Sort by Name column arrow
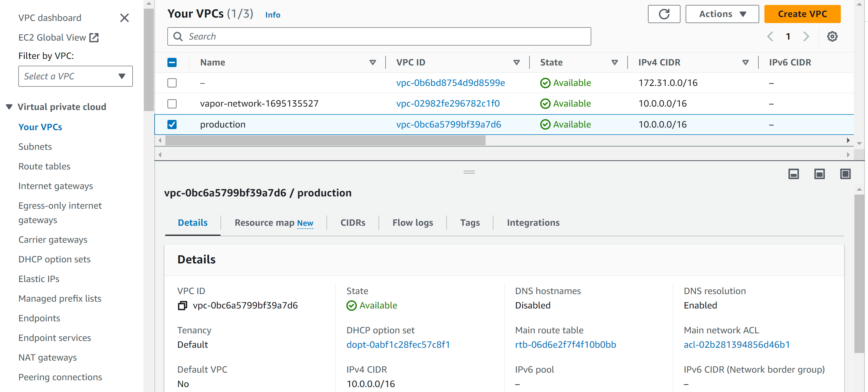Screen dimensions: 868x392 372,62
